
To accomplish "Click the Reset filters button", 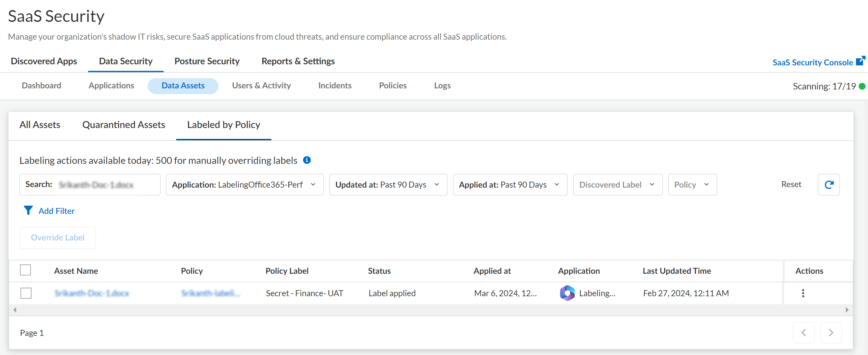I will coord(791,184).
